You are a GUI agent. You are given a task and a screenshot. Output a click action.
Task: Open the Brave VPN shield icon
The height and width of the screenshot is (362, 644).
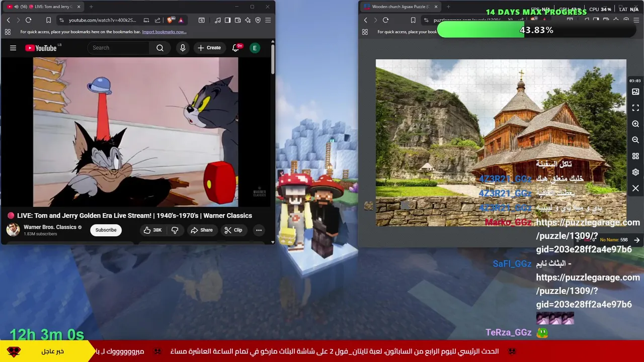[x=258, y=20]
